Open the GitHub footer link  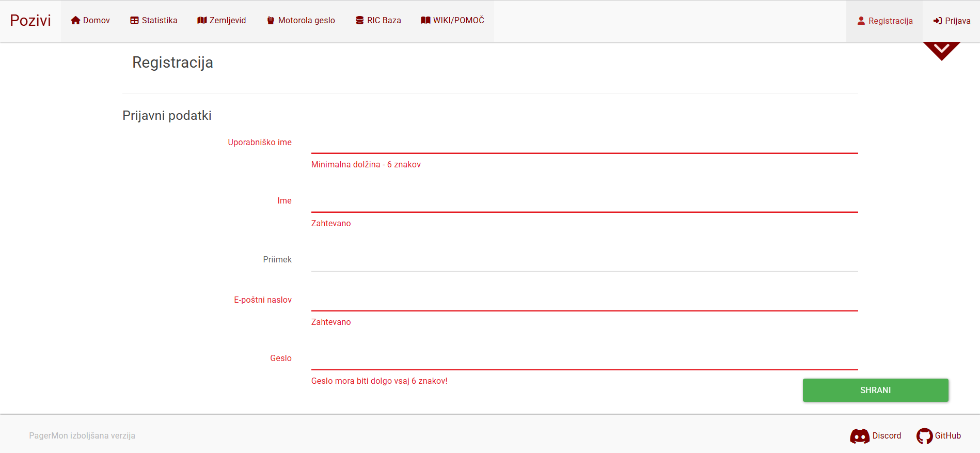point(939,436)
